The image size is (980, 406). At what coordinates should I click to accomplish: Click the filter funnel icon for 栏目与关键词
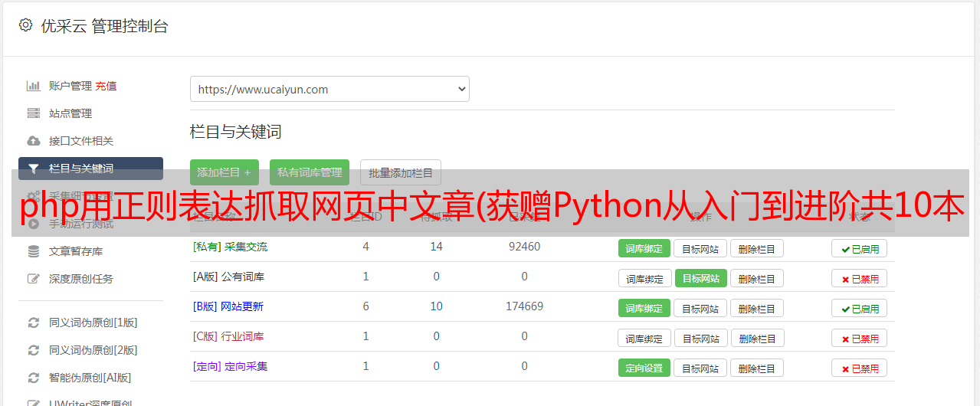[34, 169]
